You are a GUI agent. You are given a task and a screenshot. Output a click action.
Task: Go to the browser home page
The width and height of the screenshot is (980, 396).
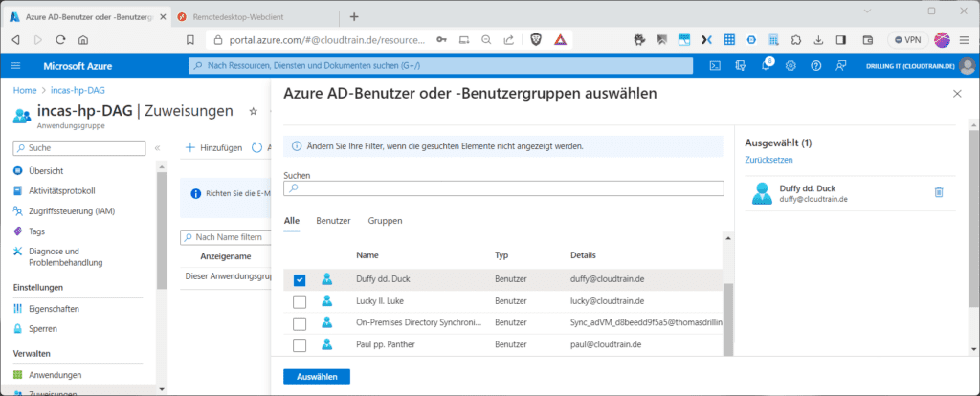tap(82, 39)
